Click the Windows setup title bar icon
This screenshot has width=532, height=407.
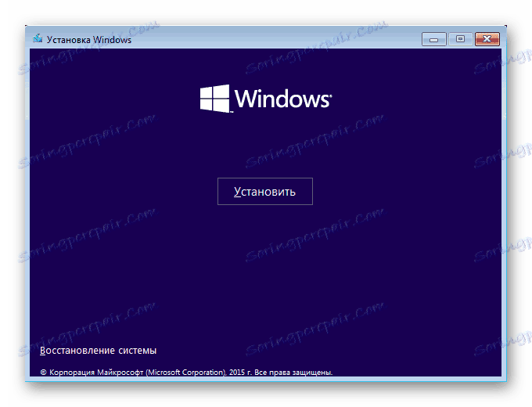(38, 38)
